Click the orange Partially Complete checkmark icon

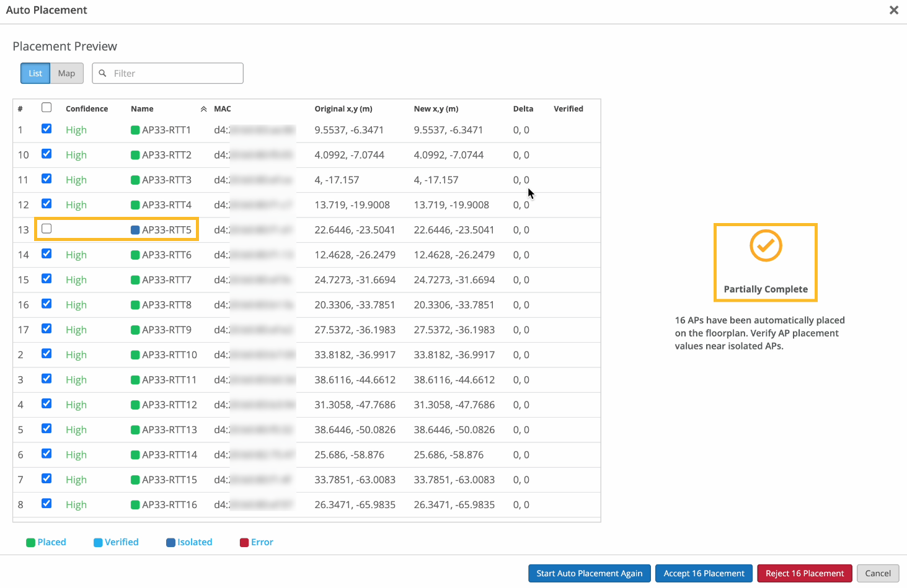[x=766, y=246]
